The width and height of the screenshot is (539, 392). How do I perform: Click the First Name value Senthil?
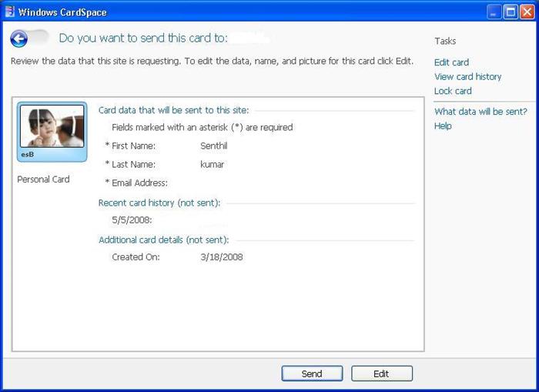click(214, 146)
